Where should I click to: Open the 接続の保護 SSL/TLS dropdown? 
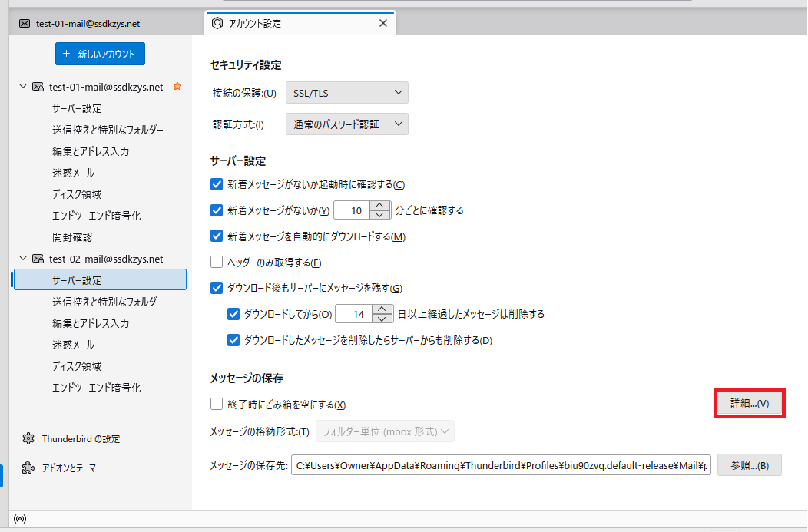click(346, 93)
